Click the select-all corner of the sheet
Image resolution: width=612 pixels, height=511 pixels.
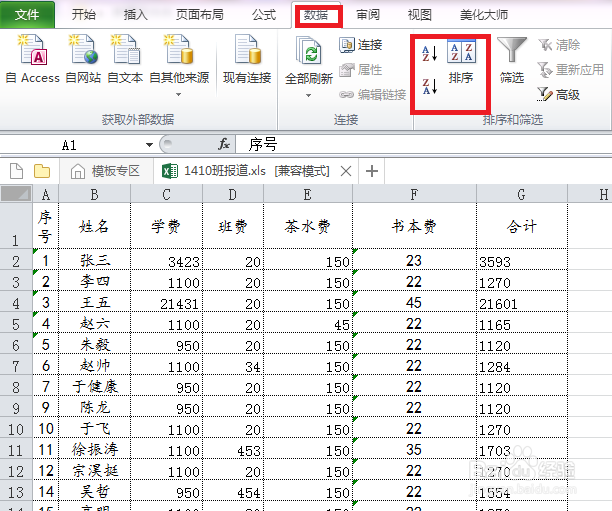click(x=16, y=194)
